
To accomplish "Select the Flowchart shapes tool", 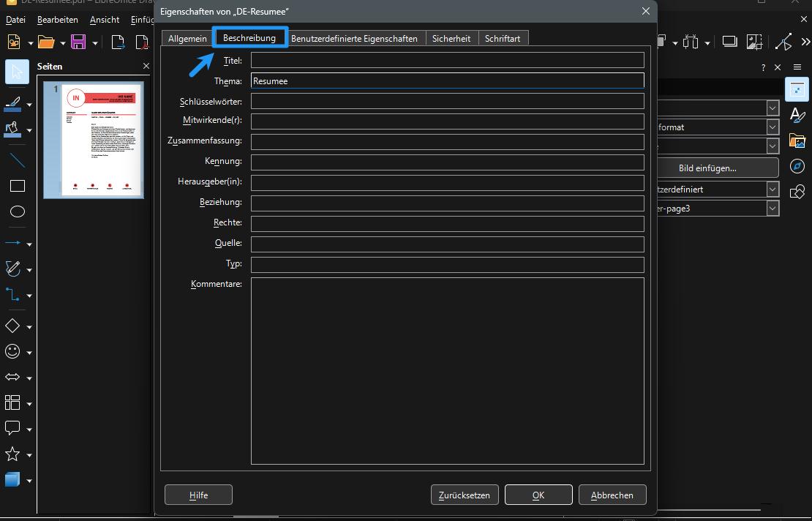I will coord(12,402).
